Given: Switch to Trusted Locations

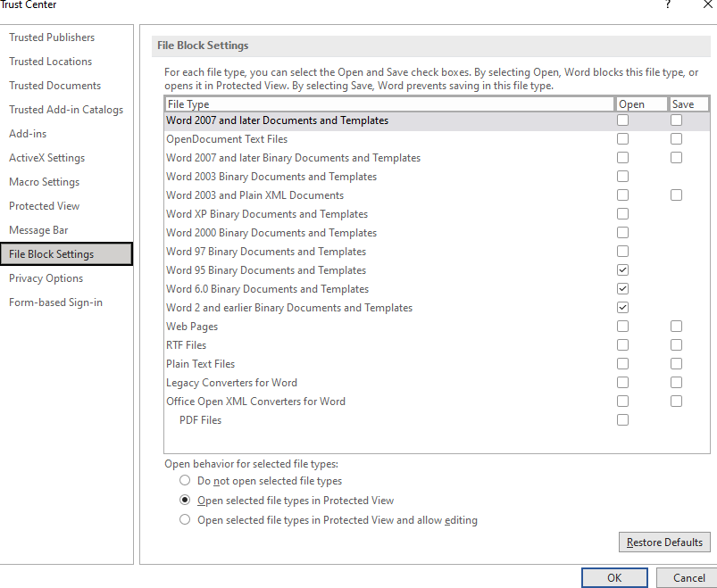Looking at the screenshot, I should point(50,62).
